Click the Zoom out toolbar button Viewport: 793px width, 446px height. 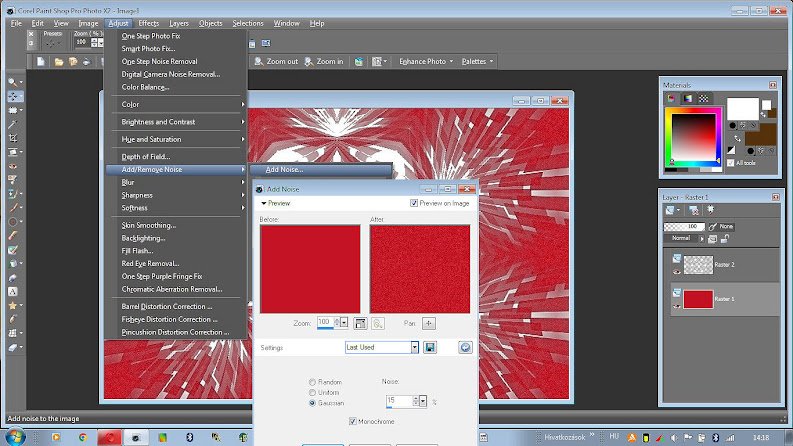point(276,61)
